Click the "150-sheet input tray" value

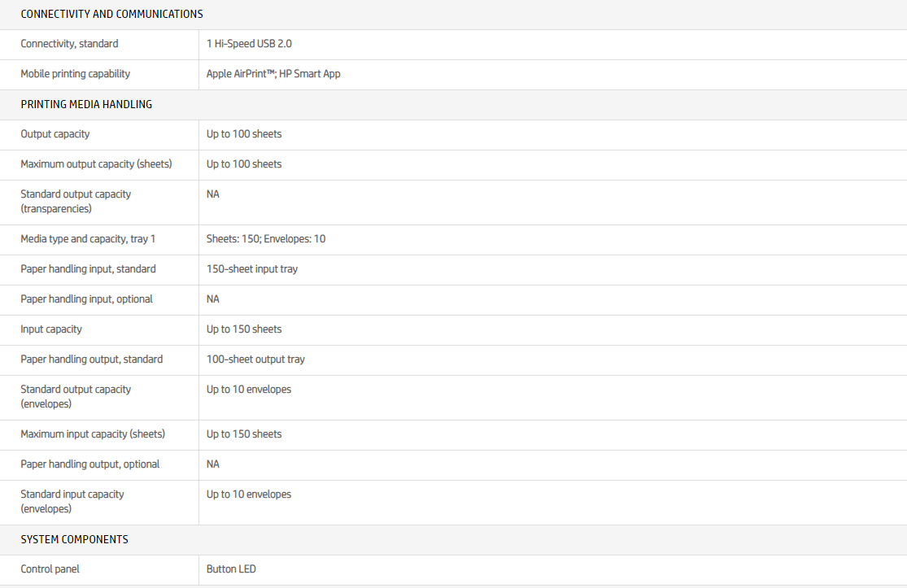tap(252, 269)
